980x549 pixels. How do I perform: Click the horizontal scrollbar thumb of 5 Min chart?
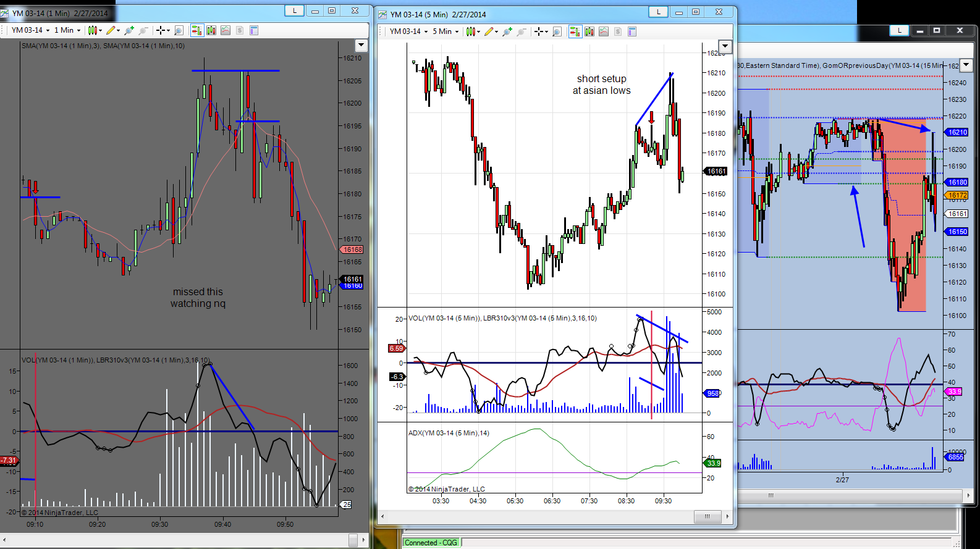tap(708, 516)
